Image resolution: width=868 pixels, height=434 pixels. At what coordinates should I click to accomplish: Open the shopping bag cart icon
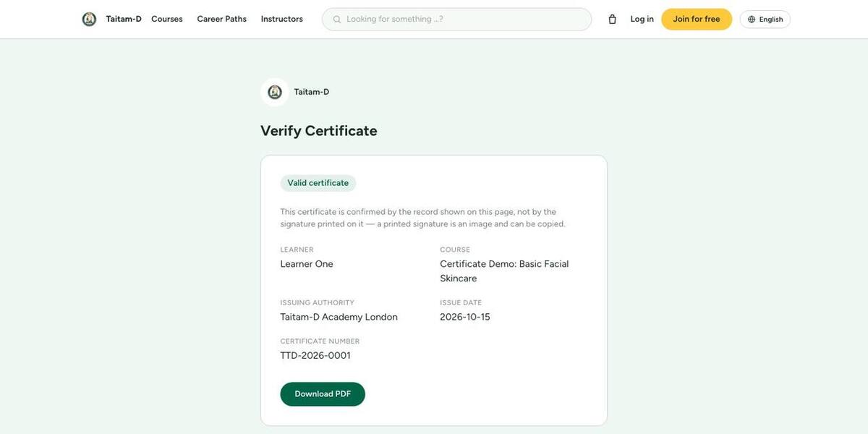click(613, 20)
